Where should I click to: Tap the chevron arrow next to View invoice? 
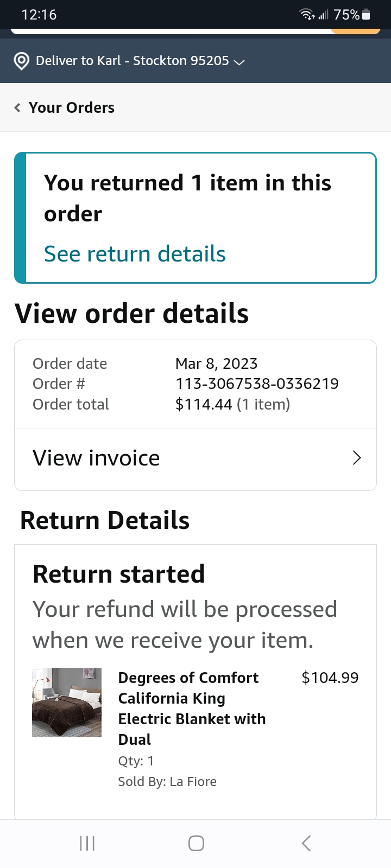click(x=357, y=458)
